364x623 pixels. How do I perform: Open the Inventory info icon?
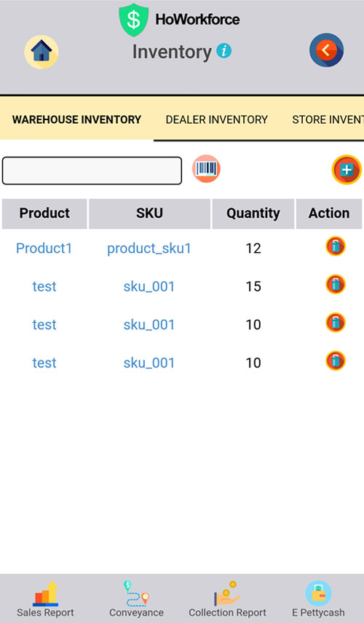click(224, 51)
